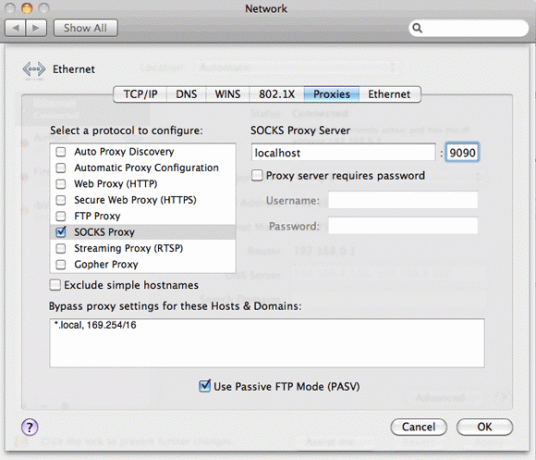Check Proxy server requires password

pos(257,176)
